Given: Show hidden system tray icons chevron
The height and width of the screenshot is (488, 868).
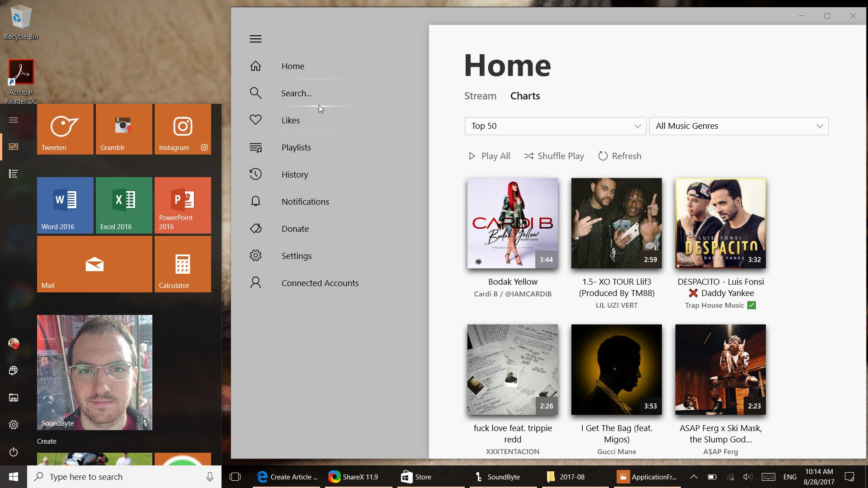Looking at the screenshot, I should [x=693, y=477].
